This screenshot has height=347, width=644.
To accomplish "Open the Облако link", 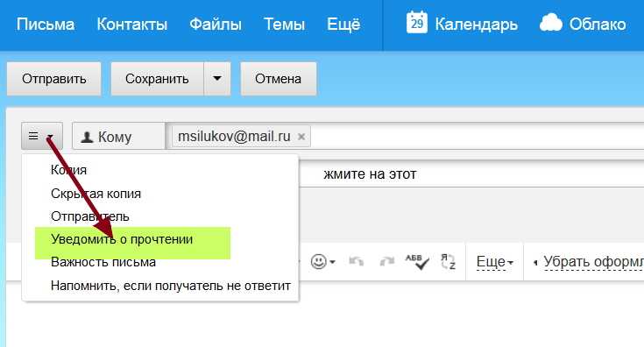I will pos(598,25).
